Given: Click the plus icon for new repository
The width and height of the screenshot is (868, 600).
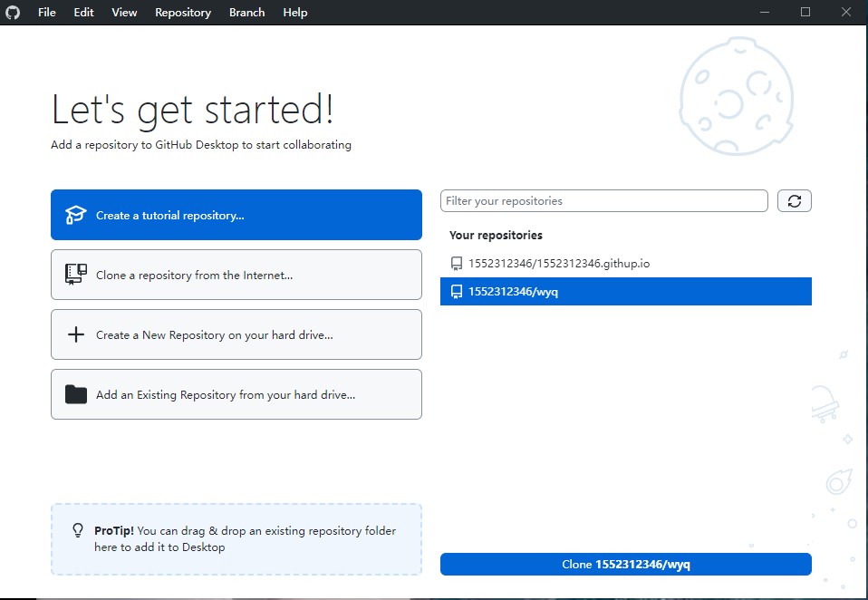Looking at the screenshot, I should pos(76,334).
